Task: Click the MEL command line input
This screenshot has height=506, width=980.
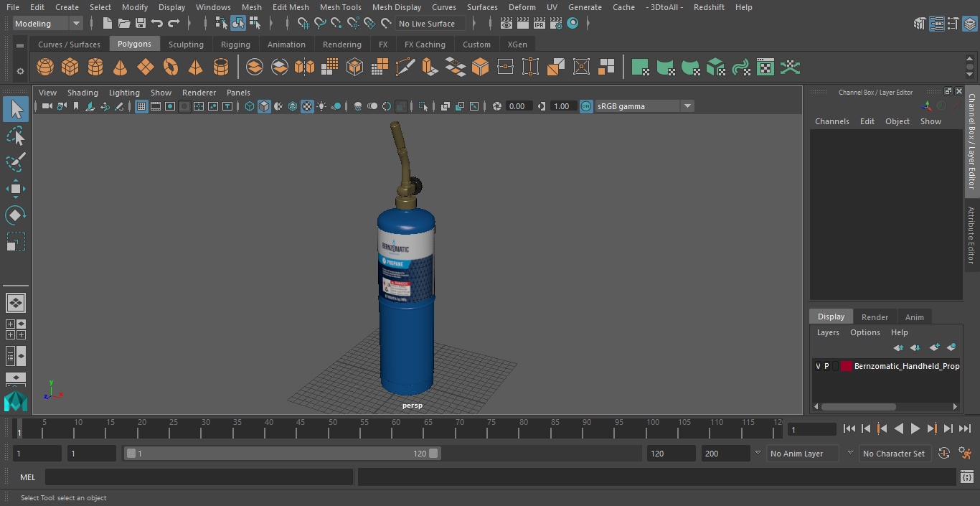Action: point(199,477)
